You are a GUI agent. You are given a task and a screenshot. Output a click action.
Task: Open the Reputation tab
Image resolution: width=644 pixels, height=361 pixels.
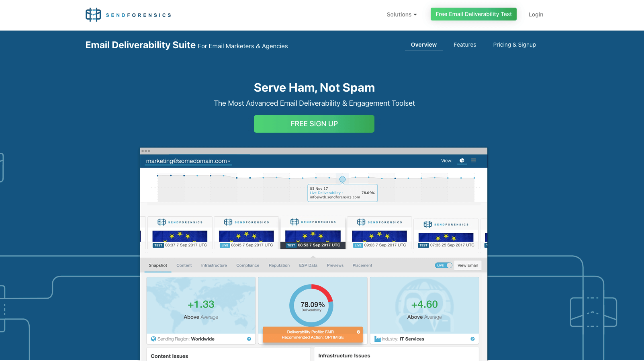click(x=279, y=265)
